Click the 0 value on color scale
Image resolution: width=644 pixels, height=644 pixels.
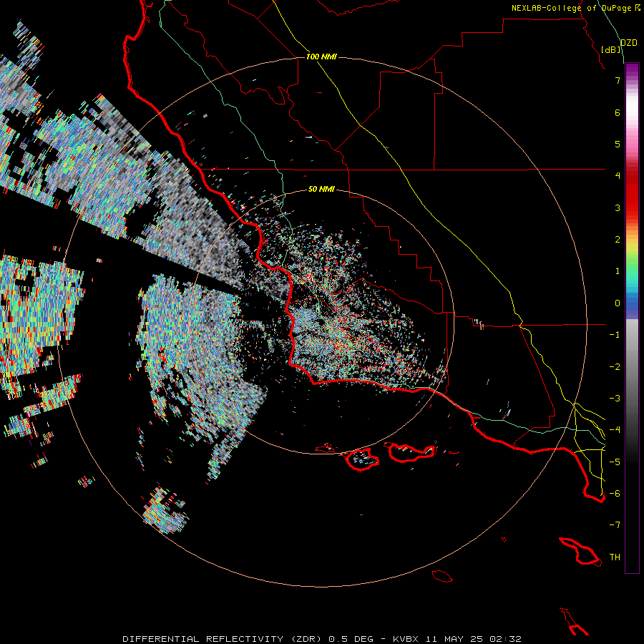tap(618, 303)
